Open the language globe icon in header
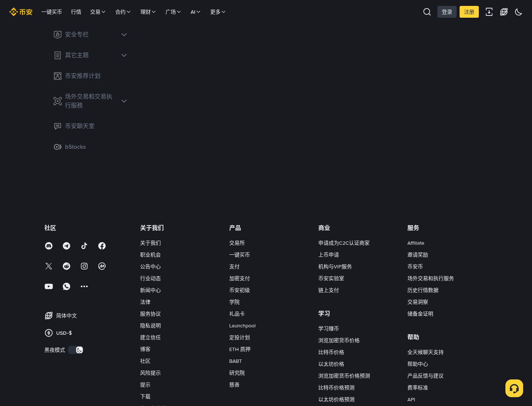Viewport: 532px width, 406px height. click(x=504, y=12)
